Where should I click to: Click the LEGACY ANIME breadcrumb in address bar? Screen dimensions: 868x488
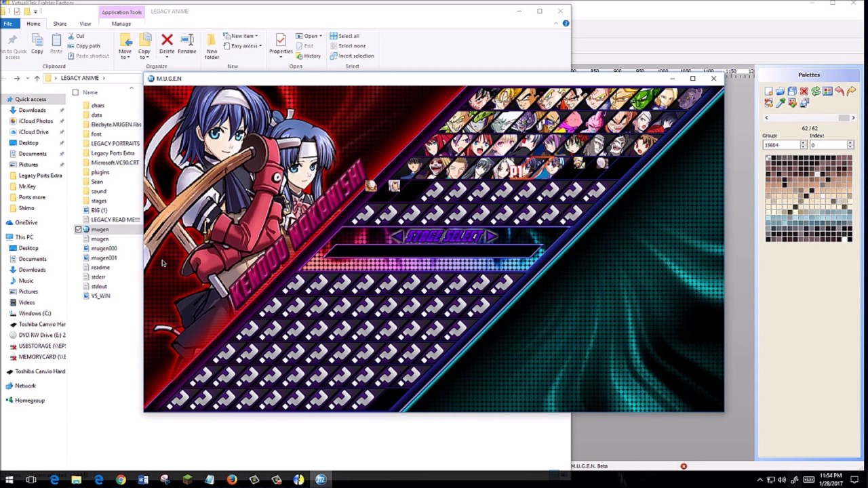click(x=80, y=78)
